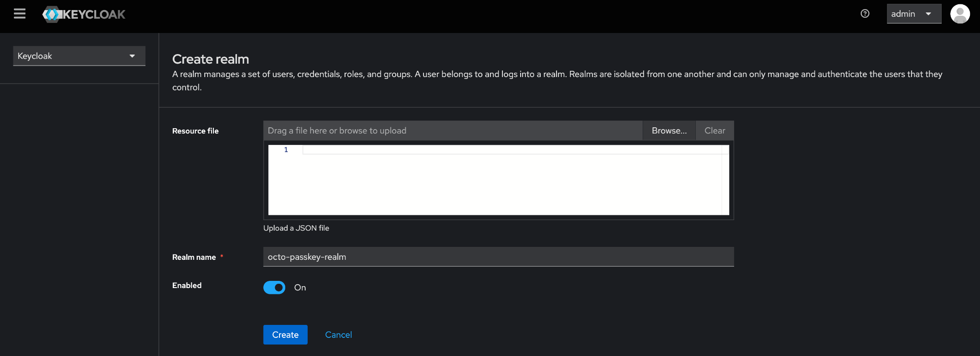
Task: Click Create to create the realm
Action: pos(285,335)
